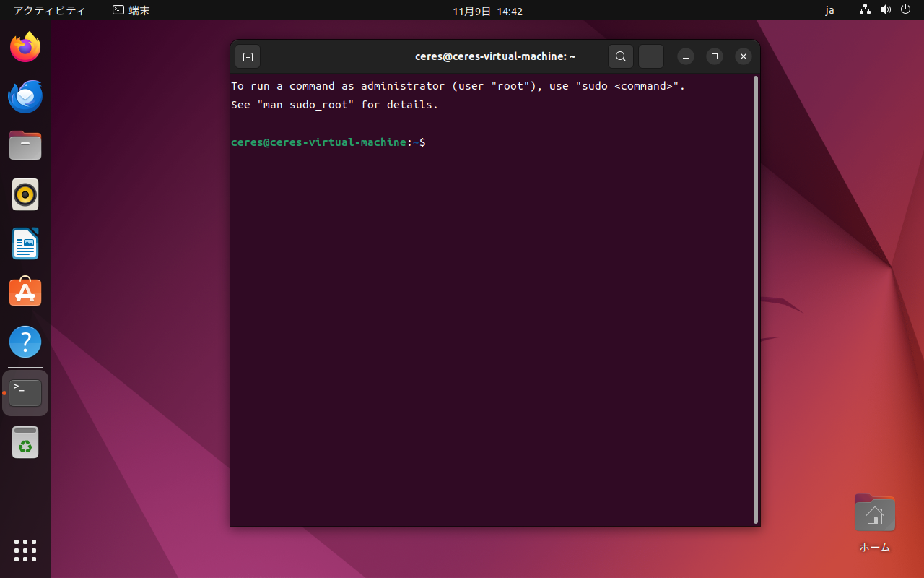924x578 pixels.
Task: Open the 端末 app menu
Action: [131, 11]
